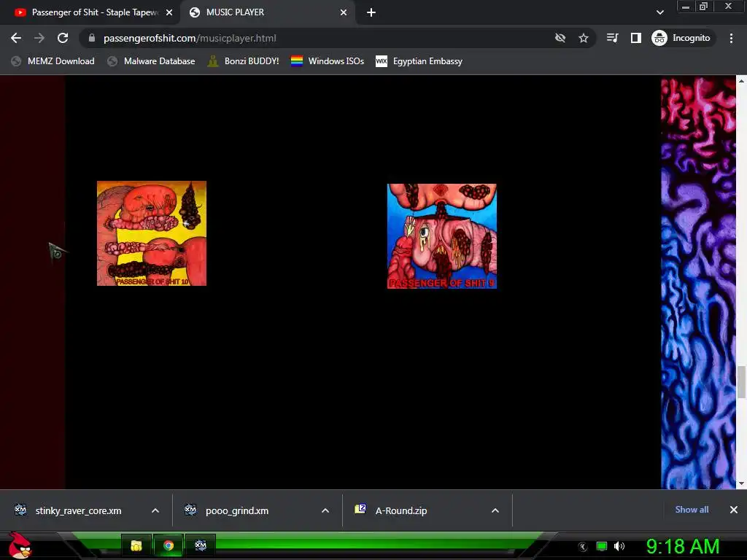Reload the music player page
The image size is (747, 560).
click(x=63, y=38)
